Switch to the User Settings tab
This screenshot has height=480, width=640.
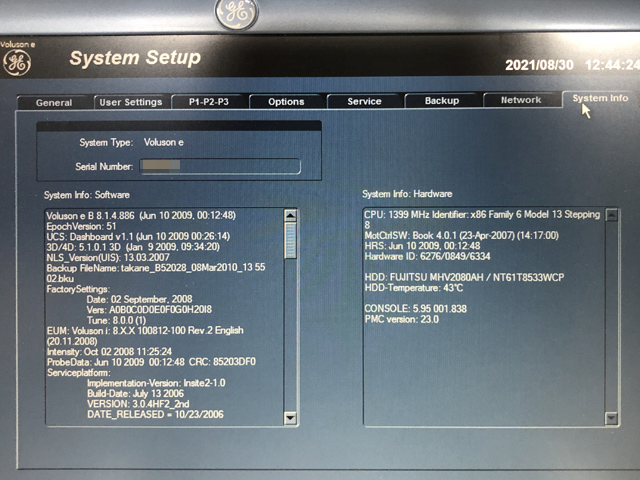pyautogui.click(x=131, y=102)
